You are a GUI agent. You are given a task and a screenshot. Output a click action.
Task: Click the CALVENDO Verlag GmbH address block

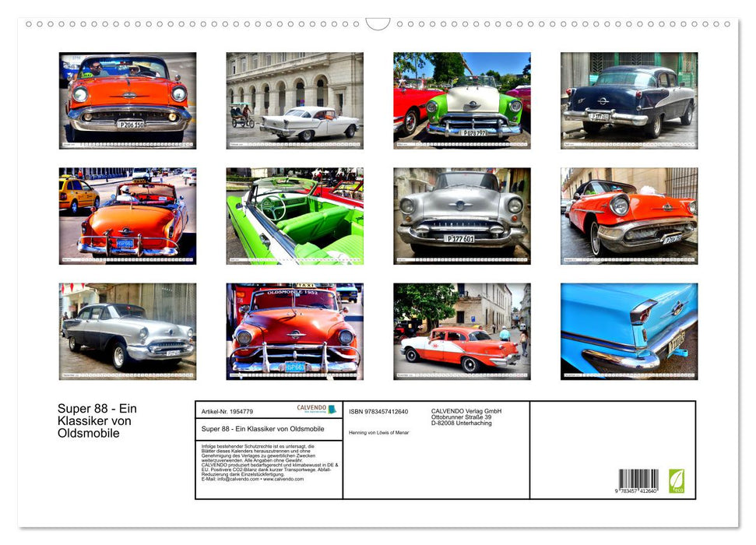[466, 417]
